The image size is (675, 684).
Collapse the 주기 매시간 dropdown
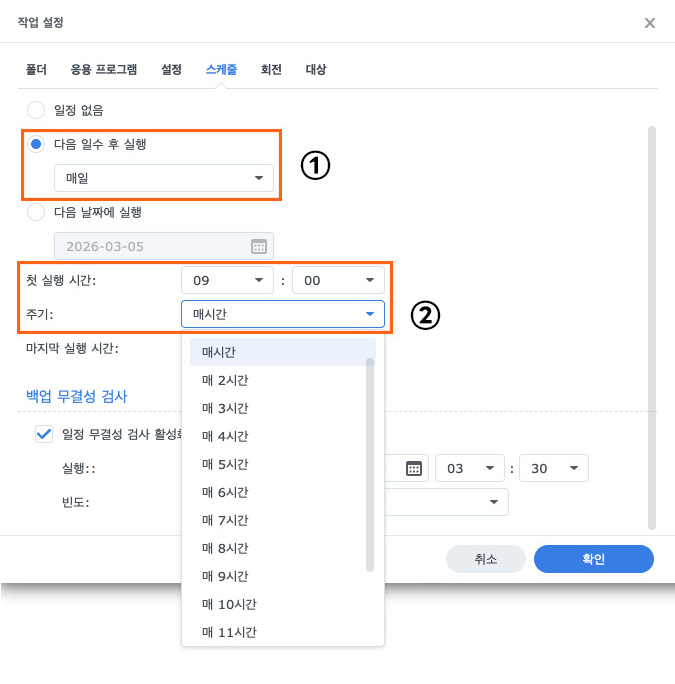coord(282,314)
